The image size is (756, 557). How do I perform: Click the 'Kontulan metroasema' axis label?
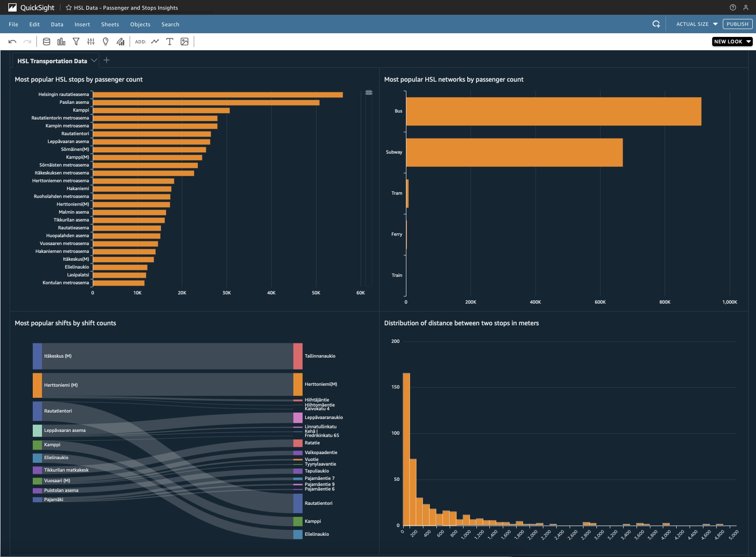tap(65, 283)
